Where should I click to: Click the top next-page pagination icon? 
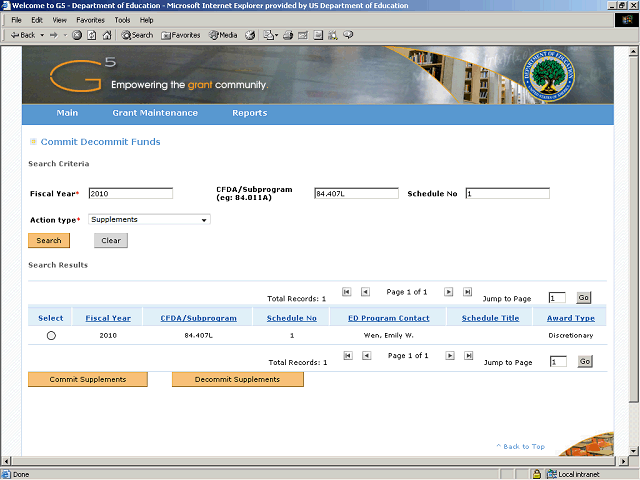[449, 292]
